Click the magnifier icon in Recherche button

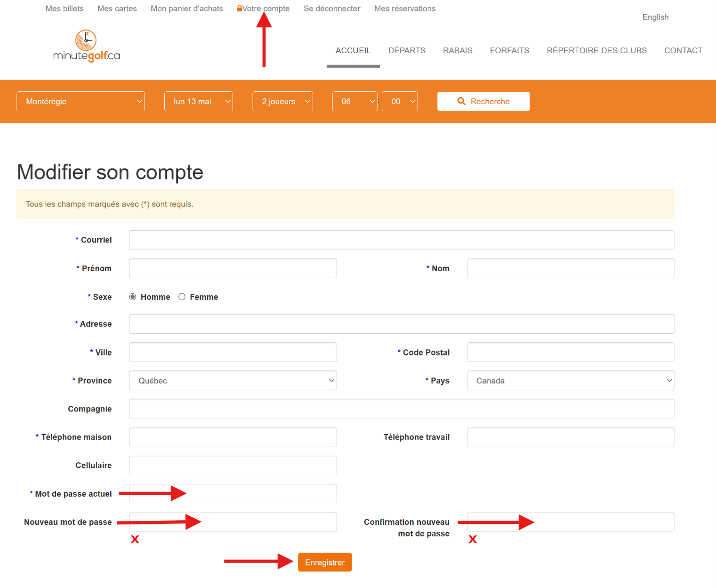461,101
